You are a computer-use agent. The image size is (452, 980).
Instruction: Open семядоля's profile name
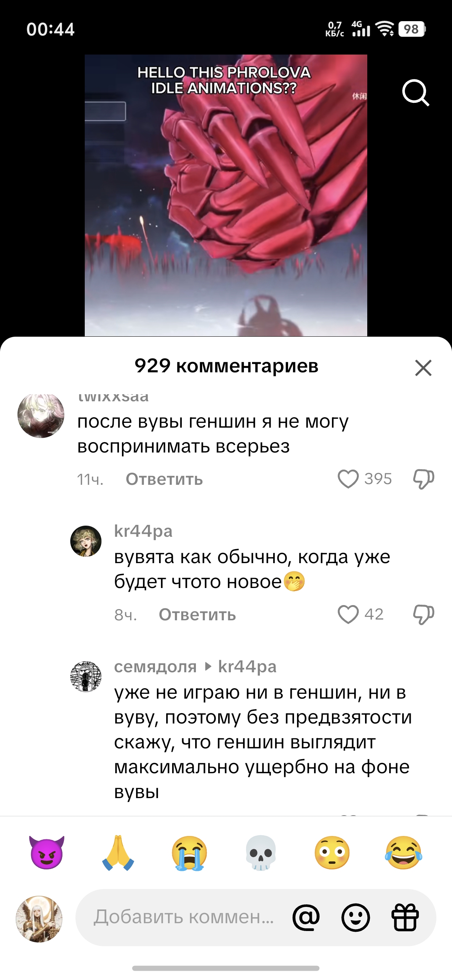155,667
